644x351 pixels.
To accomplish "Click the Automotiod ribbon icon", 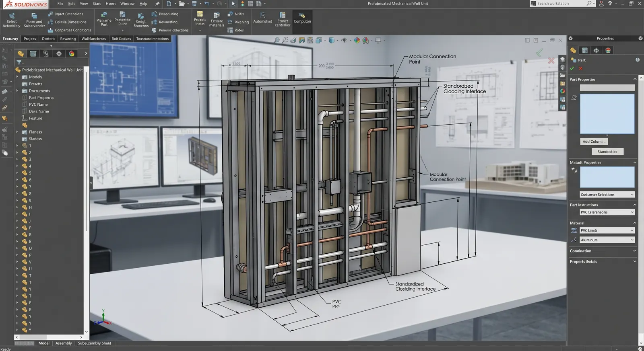I will pyautogui.click(x=262, y=15).
